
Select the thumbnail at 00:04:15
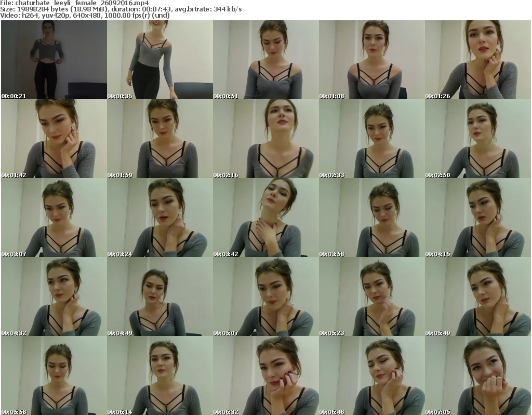pos(478,218)
